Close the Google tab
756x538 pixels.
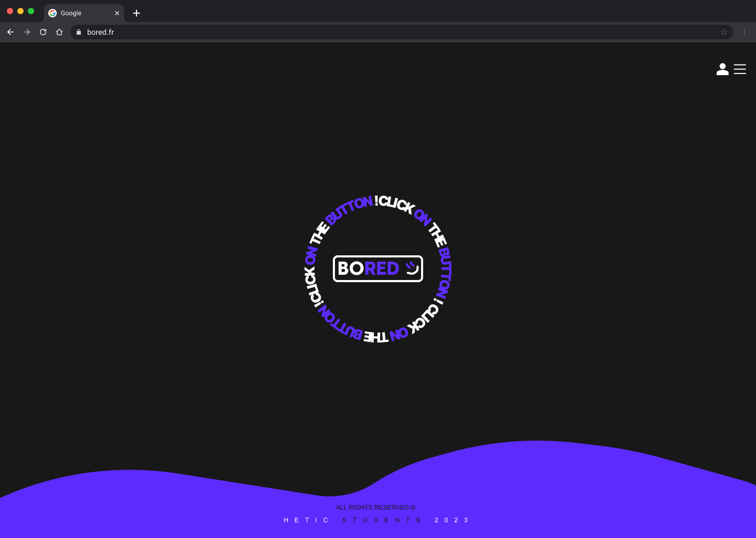pyautogui.click(x=117, y=13)
